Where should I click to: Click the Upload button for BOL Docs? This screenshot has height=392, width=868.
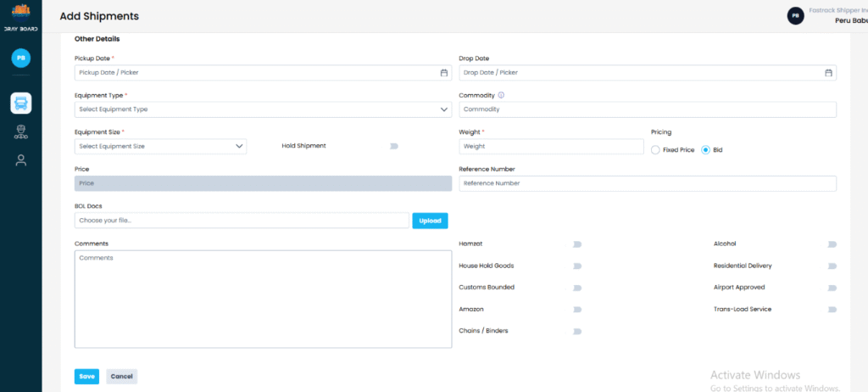point(430,221)
